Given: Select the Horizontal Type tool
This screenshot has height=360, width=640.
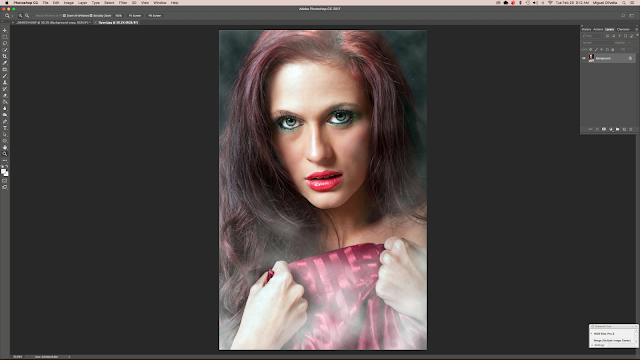Looking at the screenshot, I should [5, 128].
